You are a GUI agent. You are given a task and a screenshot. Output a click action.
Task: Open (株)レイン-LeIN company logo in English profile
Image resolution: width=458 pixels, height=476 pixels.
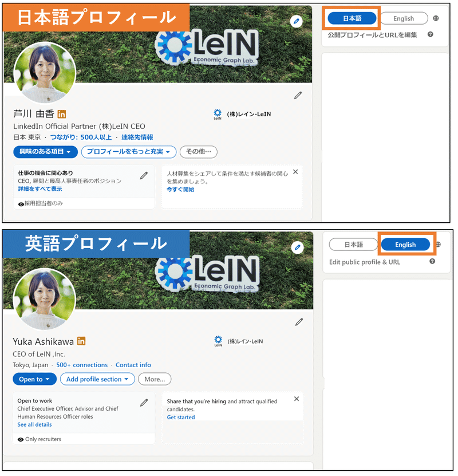(218, 341)
